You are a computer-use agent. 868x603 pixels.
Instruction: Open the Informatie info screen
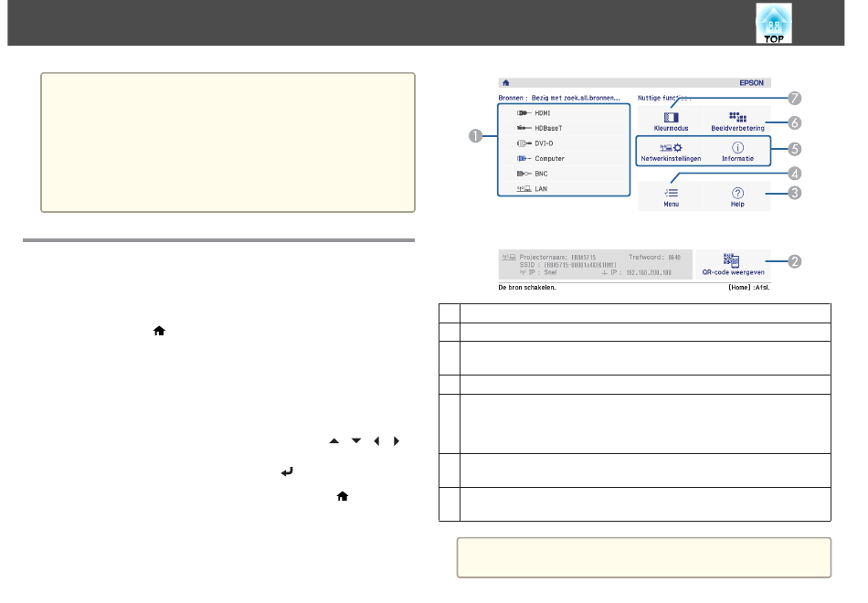[737, 152]
